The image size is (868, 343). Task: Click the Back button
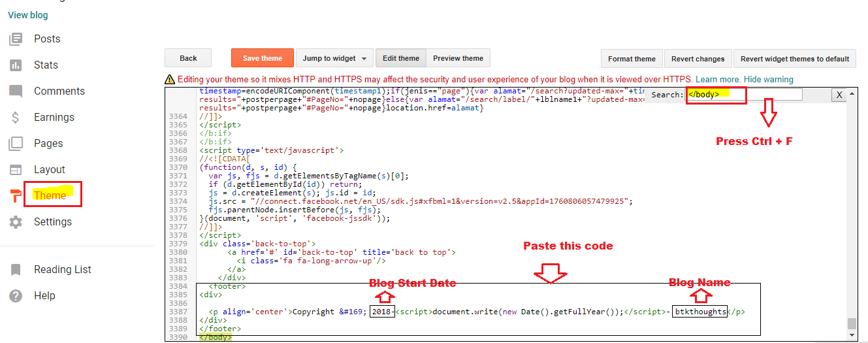(x=188, y=58)
